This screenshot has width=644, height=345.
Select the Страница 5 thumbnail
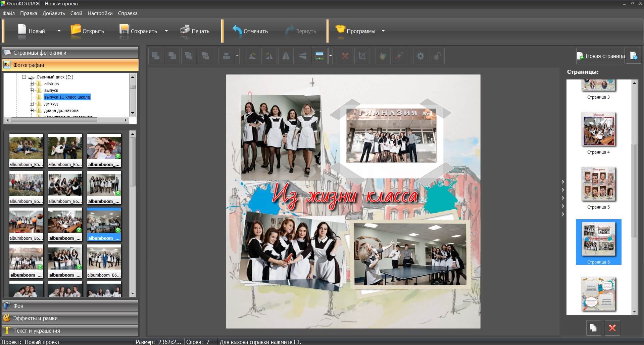click(x=598, y=184)
